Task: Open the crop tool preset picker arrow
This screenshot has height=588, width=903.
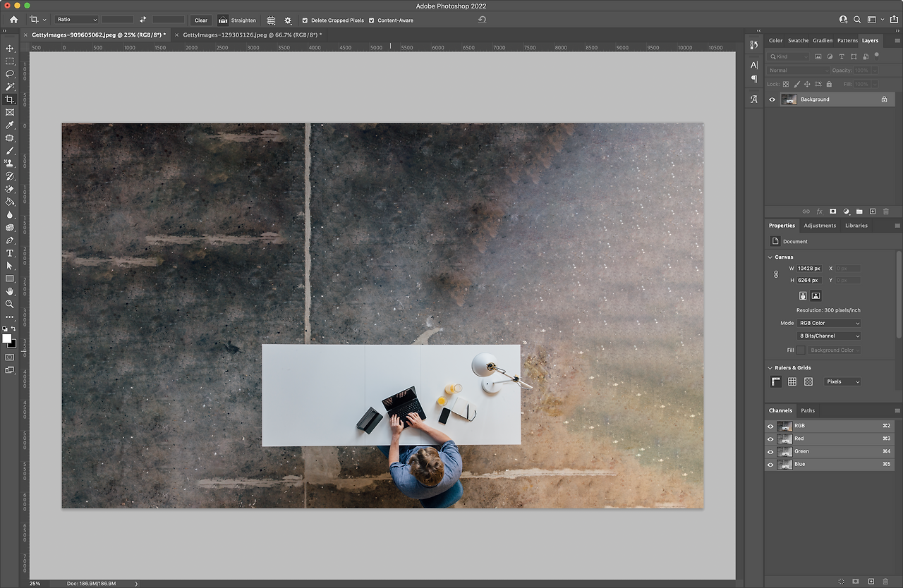Action: click(x=44, y=20)
